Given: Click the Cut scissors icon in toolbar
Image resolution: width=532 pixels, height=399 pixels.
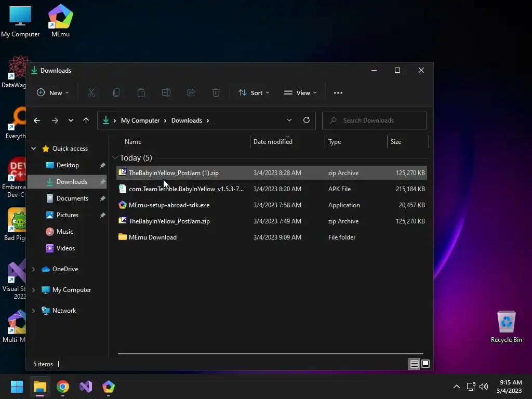Looking at the screenshot, I should (x=91, y=92).
